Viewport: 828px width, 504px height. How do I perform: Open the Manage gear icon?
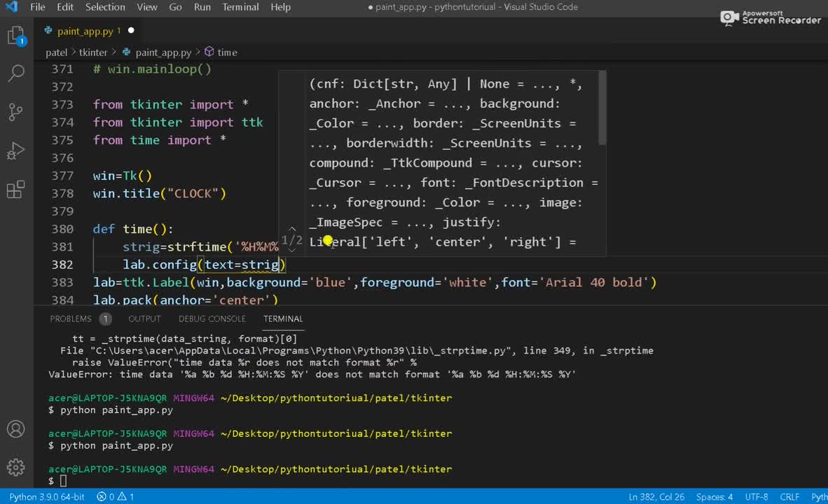coord(16,467)
